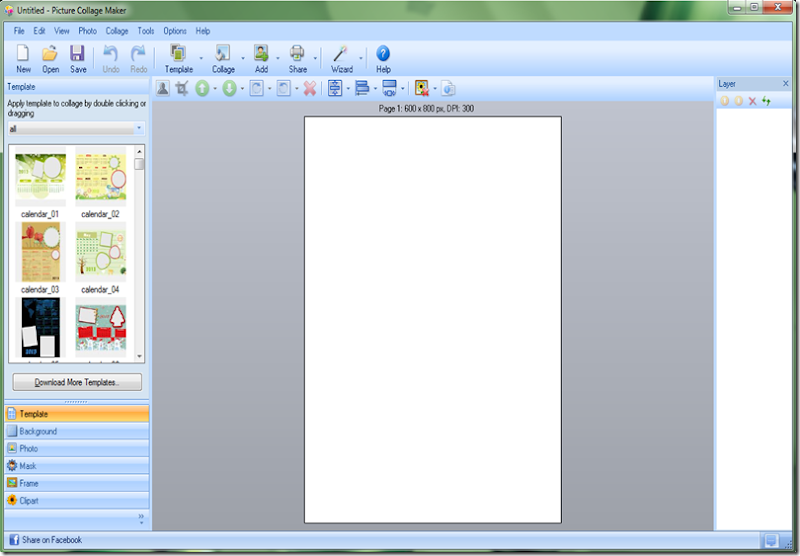Click the red X delete icon in toolbar
The image size is (800, 556).
coord(310,89)
